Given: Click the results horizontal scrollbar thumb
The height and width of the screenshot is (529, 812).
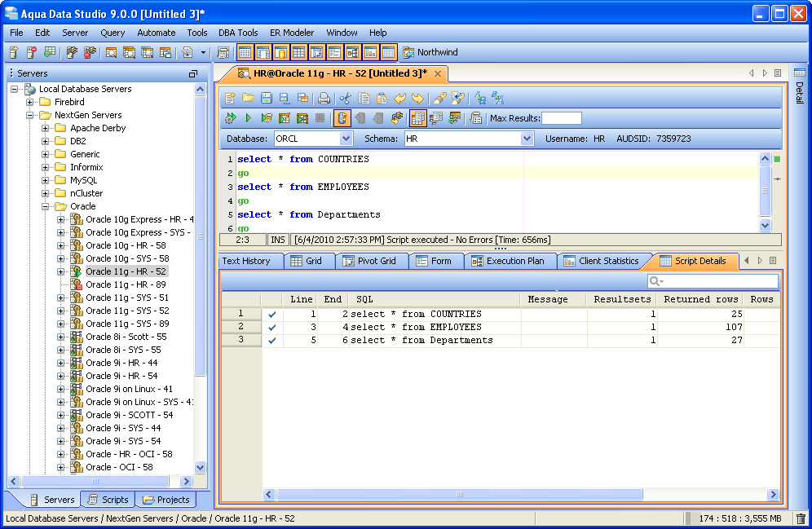Looking at the screenshot, I should pos(459,494).
